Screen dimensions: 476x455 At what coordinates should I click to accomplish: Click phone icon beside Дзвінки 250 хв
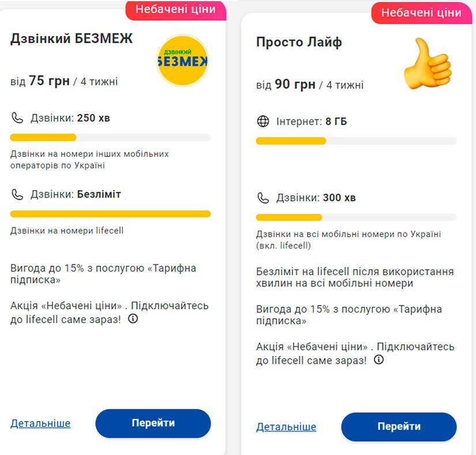click(x=17, y=118)
